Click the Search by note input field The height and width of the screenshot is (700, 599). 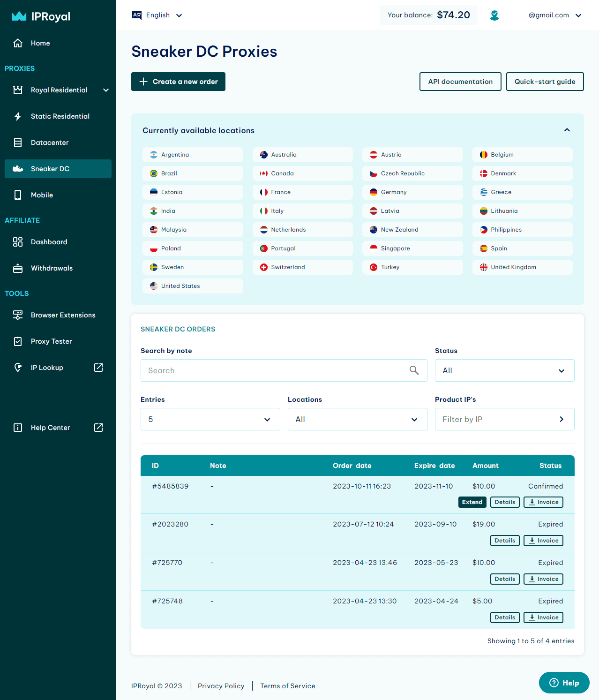(284, 370)
